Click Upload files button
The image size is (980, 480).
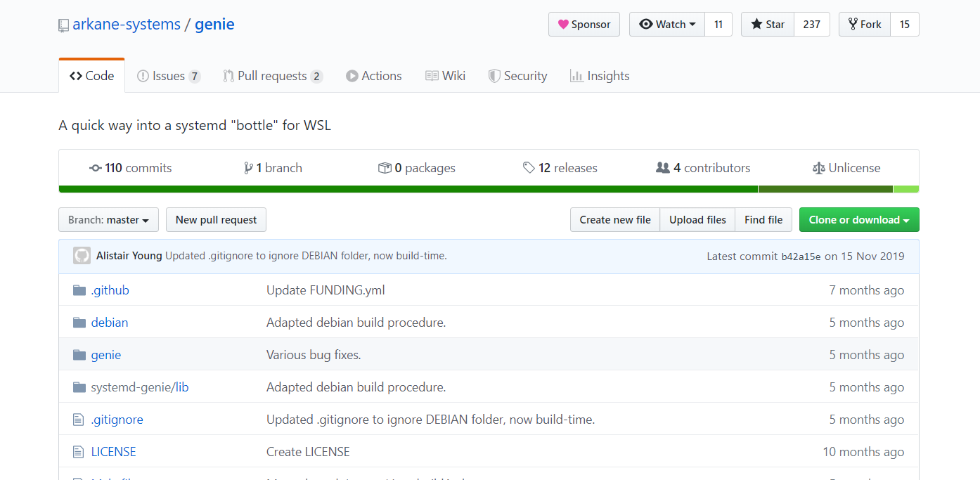click(x=697, y=220)
